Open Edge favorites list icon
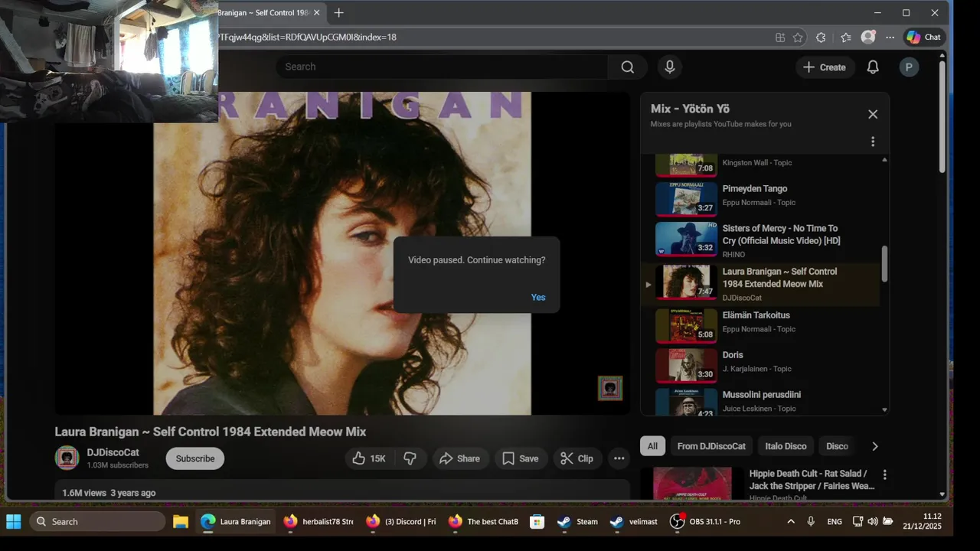Viewport: 980px width, 551px height. 846,37
